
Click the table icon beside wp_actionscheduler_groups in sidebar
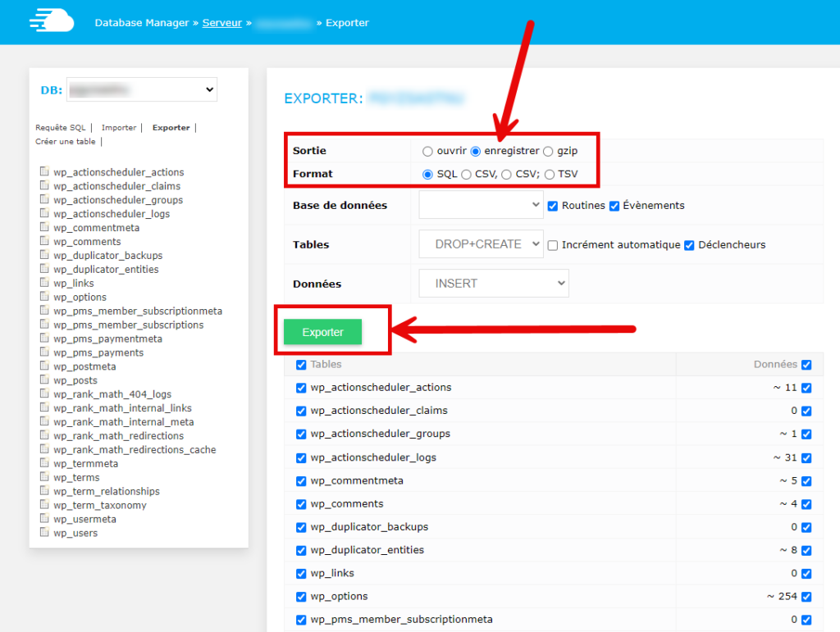(x=44, y=199)
